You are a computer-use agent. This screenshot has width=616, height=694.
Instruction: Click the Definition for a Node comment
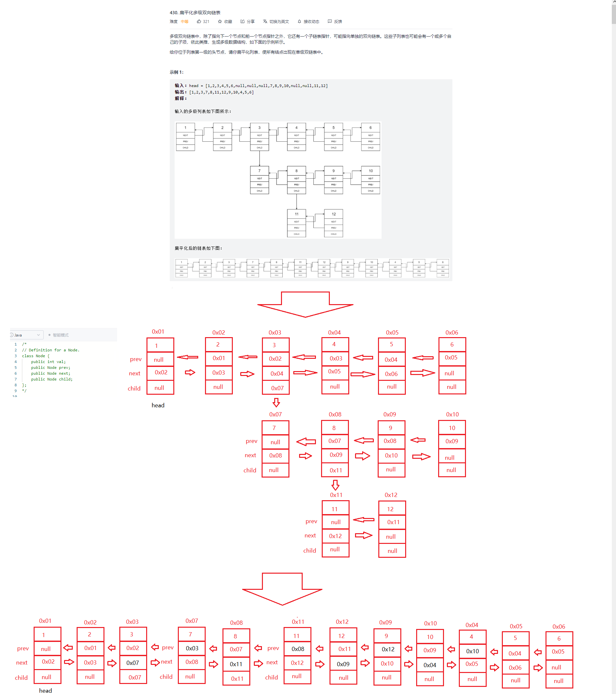coord(50,350)
